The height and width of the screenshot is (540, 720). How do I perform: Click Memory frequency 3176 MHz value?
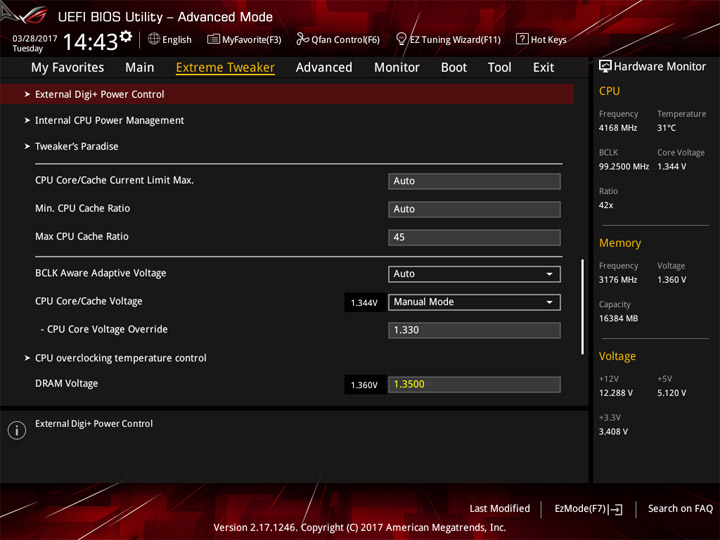coord(618,280)
